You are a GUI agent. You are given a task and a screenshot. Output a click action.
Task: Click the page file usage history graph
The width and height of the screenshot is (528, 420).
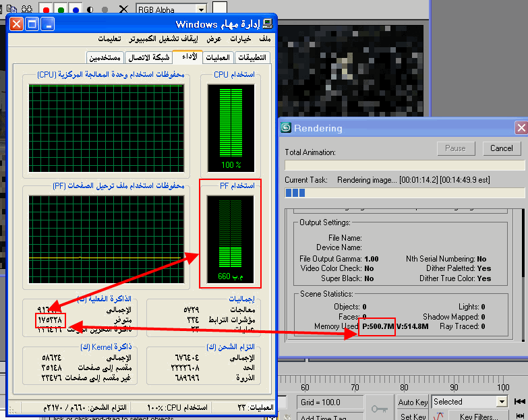(107, 239)
